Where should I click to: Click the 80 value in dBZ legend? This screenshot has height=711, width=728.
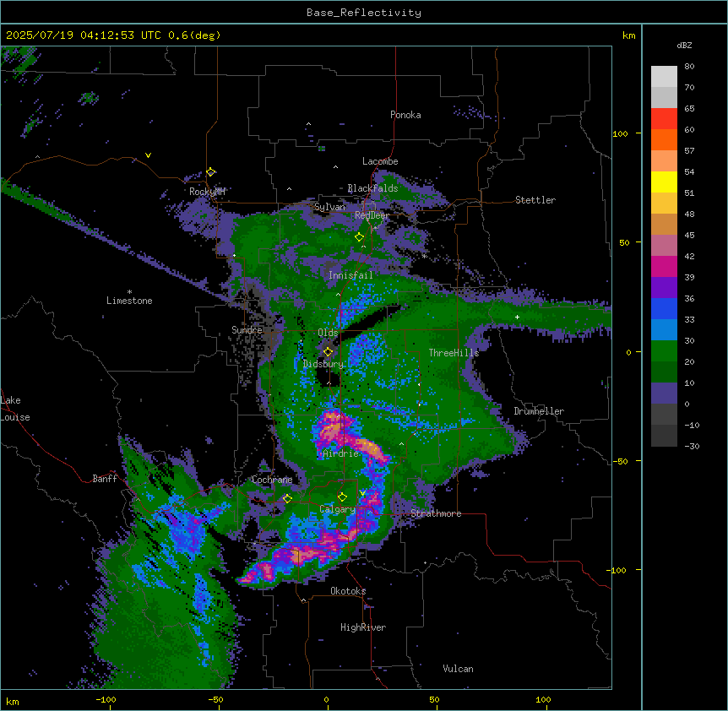689,67
